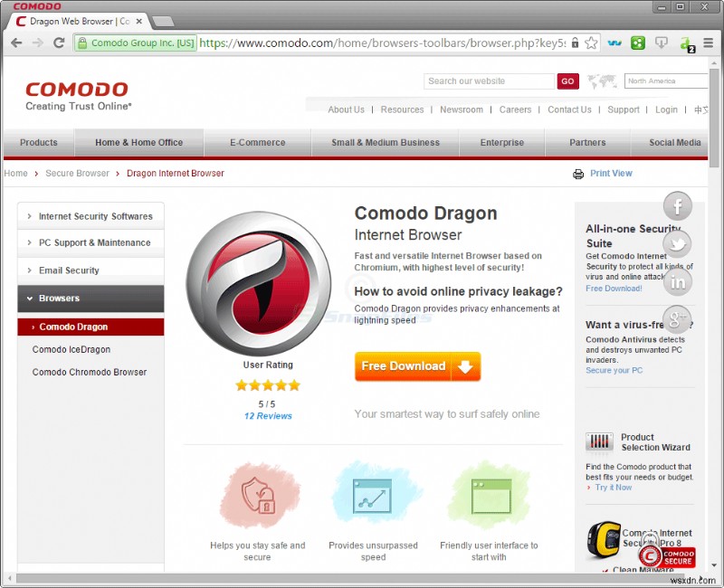Collapse the Browsers sidebar section
This screenshot has width=724, height=588.
91,299
